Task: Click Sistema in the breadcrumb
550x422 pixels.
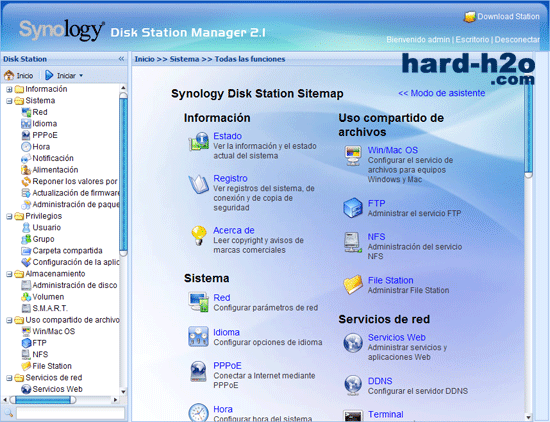Action: (x=184, y=59)
